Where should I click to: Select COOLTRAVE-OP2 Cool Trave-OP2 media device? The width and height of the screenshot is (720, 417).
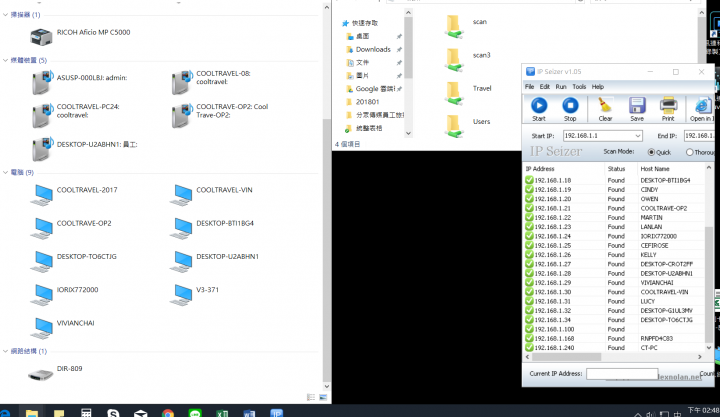click(x=219, y=115)
